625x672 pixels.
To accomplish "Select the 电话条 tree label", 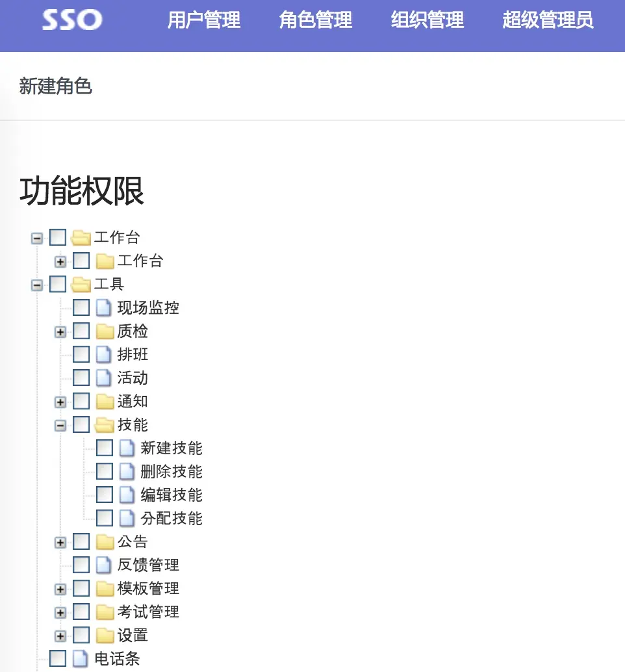I will pyautogui.click(x=117, y=659).
